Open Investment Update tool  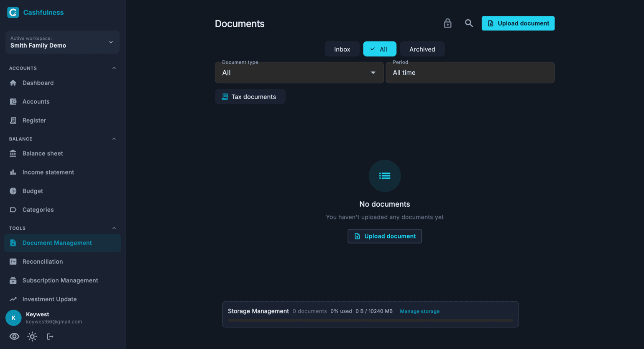[62, 299]
